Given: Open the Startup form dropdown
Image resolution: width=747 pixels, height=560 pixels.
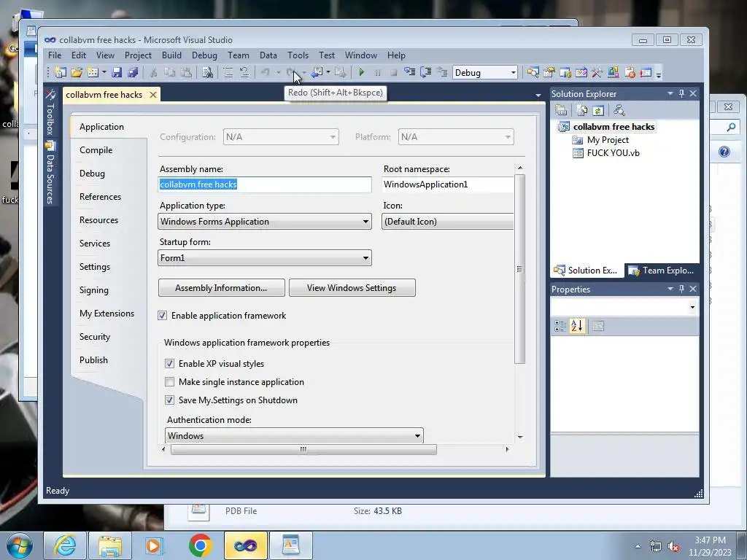Looking at the screenshot, I should click(264, 257).
